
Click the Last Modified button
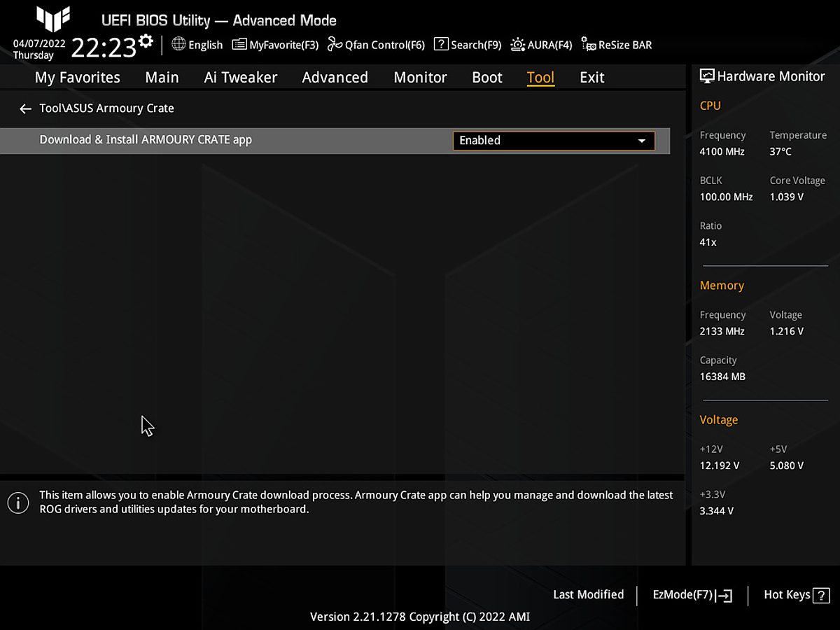click(x=588, y=594)
